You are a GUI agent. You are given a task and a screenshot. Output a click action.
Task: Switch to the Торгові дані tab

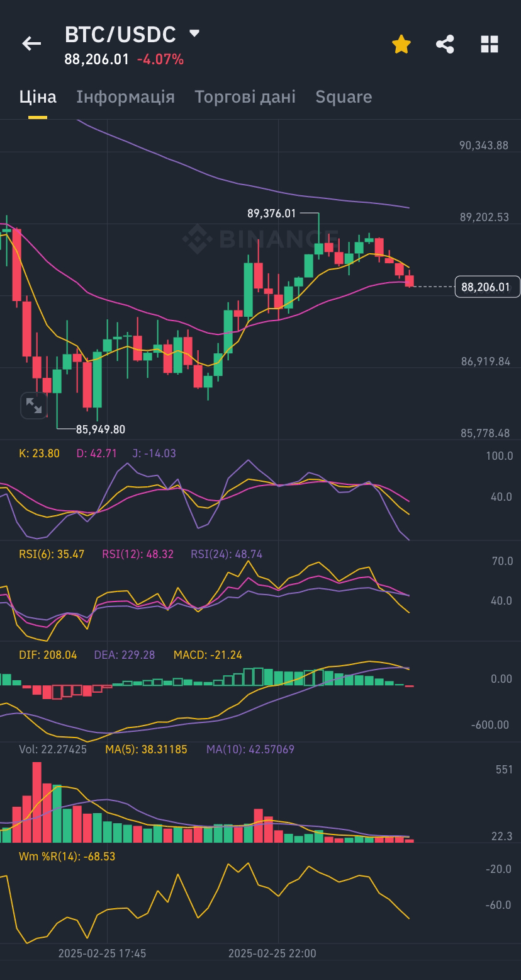245,96
